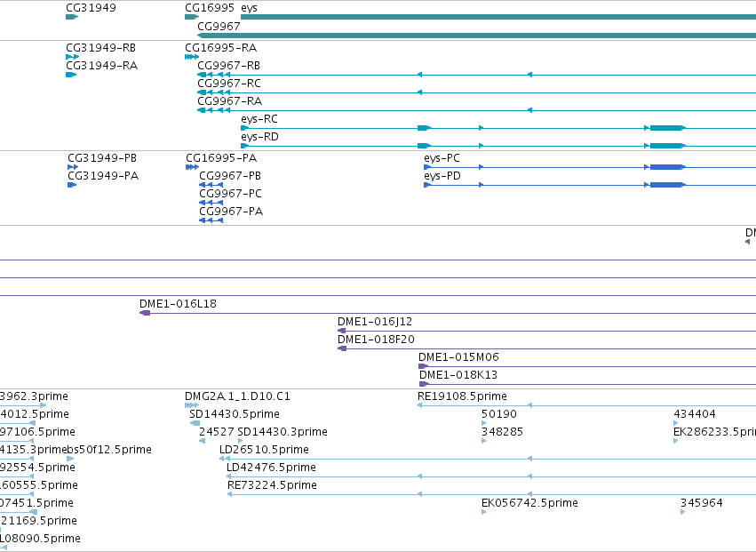The height and width of the screenshot is (552, 756).
Task: Select protein CG9967-PC
Action: pyautogui.click(x=230, y=194)
